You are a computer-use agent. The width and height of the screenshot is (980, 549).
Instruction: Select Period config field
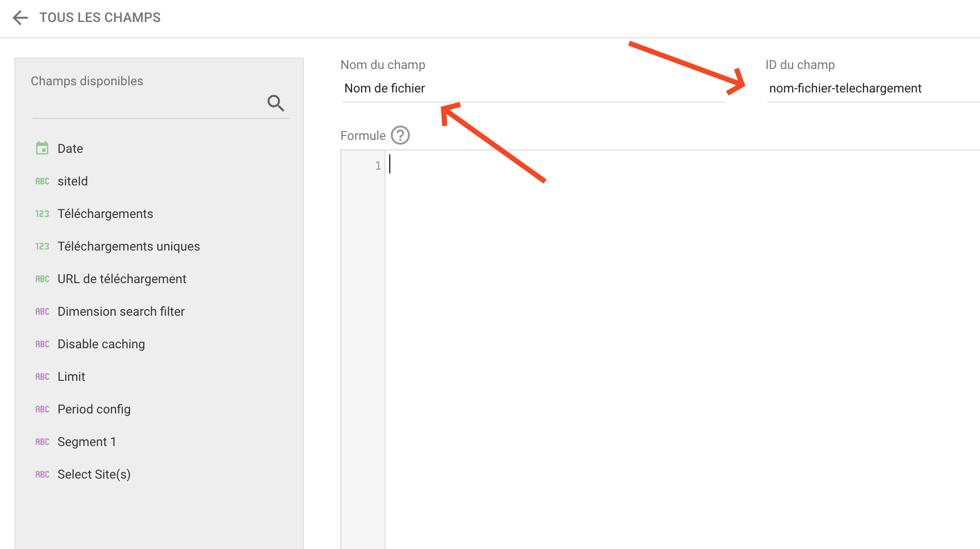pos(94,409)
